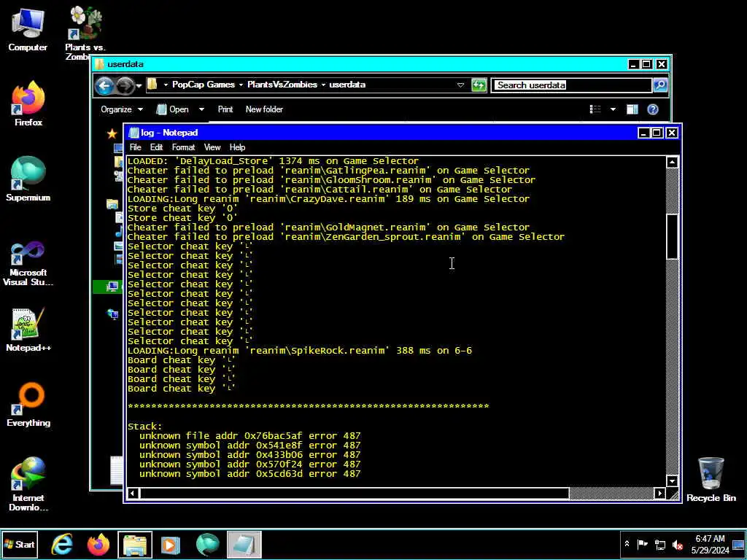Screen dimensions: 747x560
Task: Open Notepad Edit menu
Action: pos(156,147)
